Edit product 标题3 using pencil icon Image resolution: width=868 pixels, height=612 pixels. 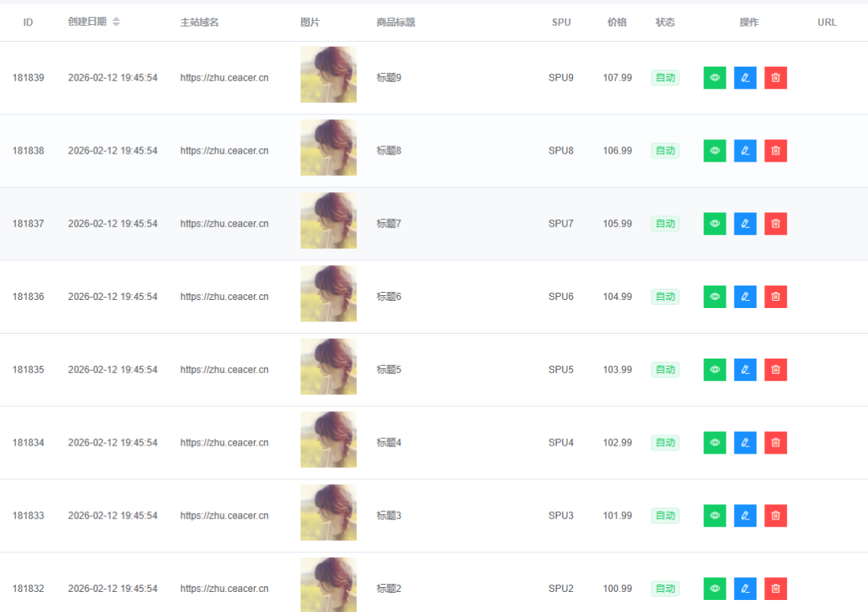point(745,515)
